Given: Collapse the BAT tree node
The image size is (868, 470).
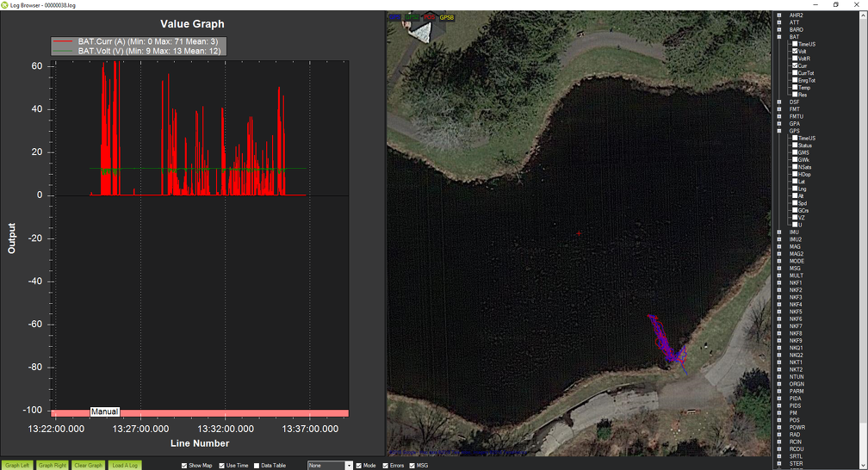Looking at the screenshot, I should [779, 37].
